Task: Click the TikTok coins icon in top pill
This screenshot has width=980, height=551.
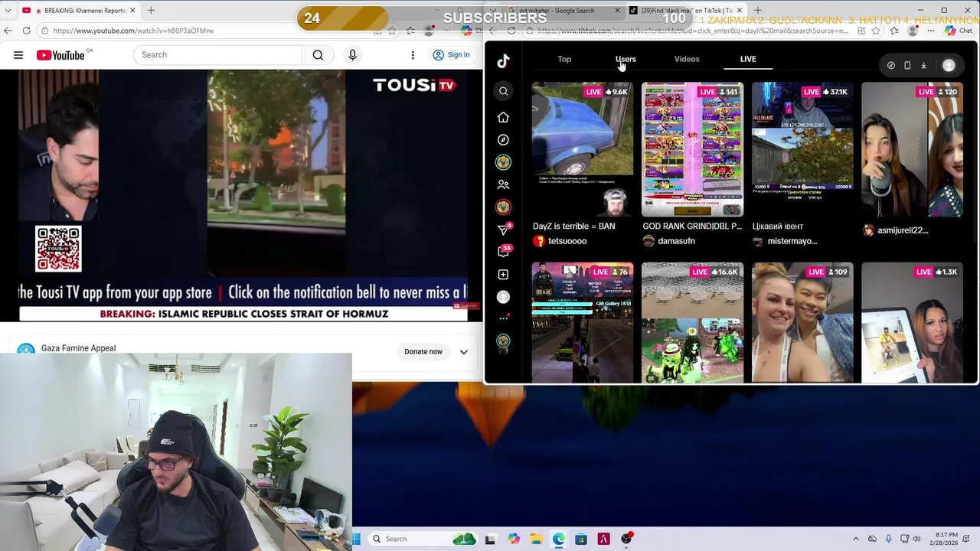Action: pyautogui.click(x=891, y=66)
